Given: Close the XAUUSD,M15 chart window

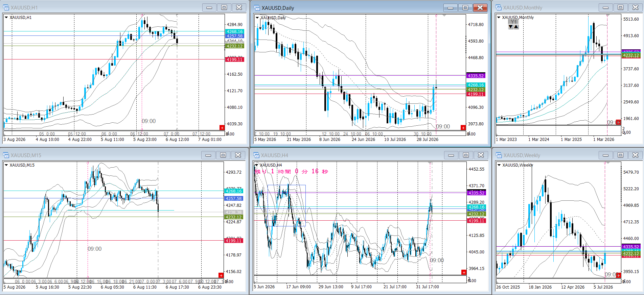Looking at the screenshot, I should click(x=238, y=155).
